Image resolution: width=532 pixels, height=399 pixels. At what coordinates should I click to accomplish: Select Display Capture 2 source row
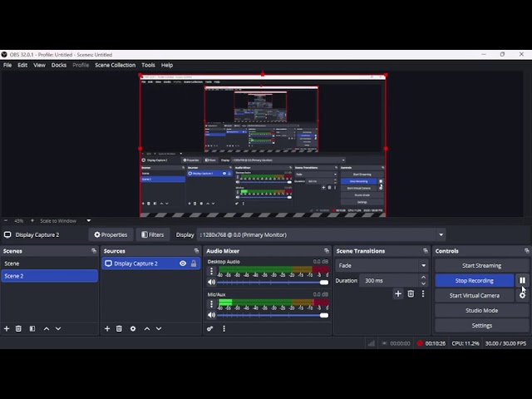(151, 264)
